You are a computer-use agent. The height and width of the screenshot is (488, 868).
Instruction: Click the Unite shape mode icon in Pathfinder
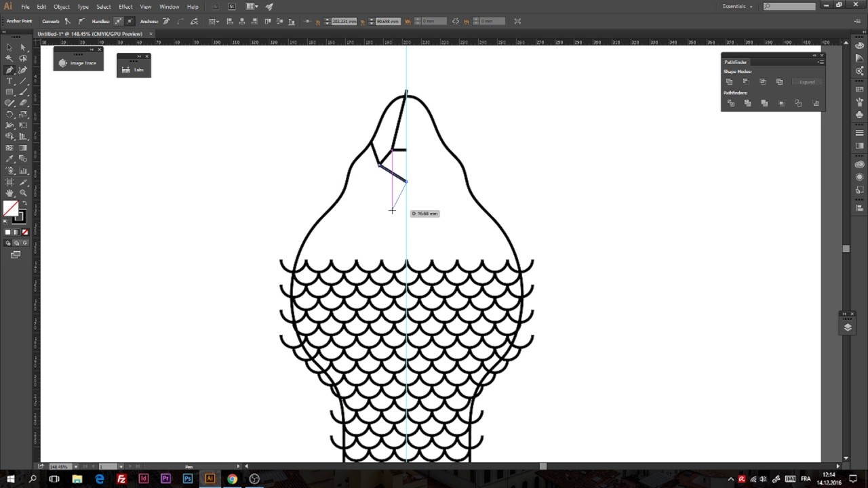point(730,82)
